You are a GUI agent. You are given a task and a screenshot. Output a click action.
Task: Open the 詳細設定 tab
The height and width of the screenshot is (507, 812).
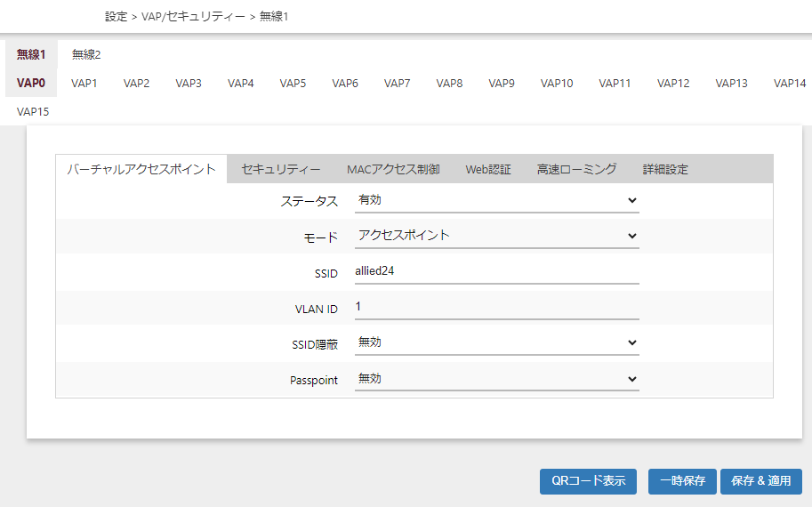pyautogui.click(x=665, y=169)
